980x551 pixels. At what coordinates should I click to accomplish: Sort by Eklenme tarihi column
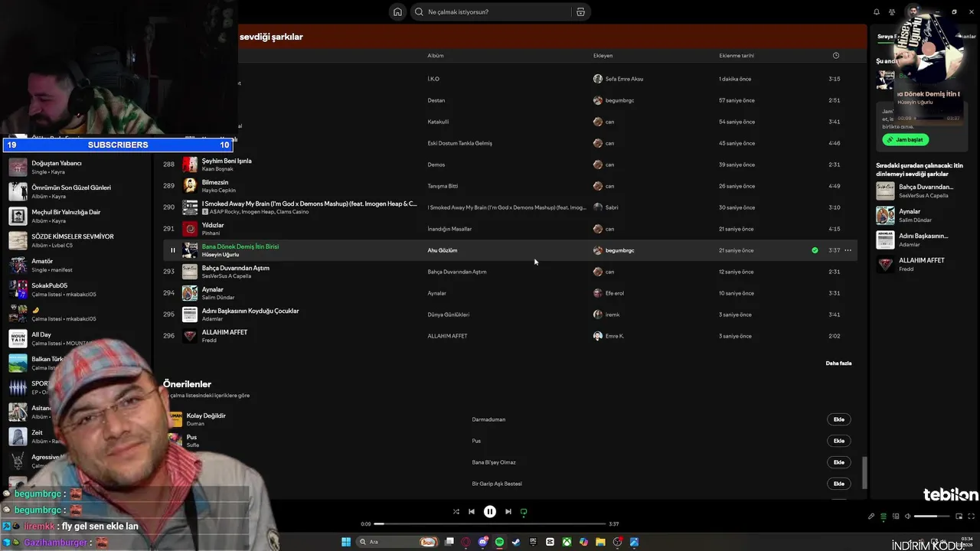737,55
